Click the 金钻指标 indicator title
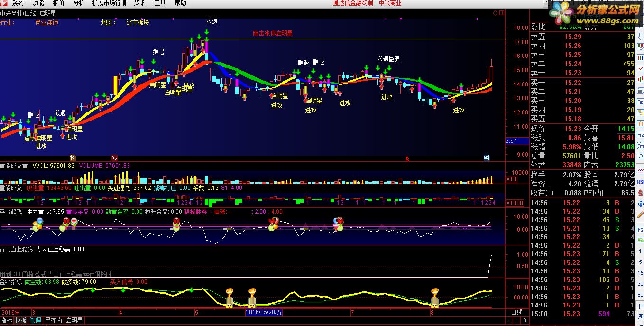The width and height of the screenshot is (644, 326). [x=11, y=281]
